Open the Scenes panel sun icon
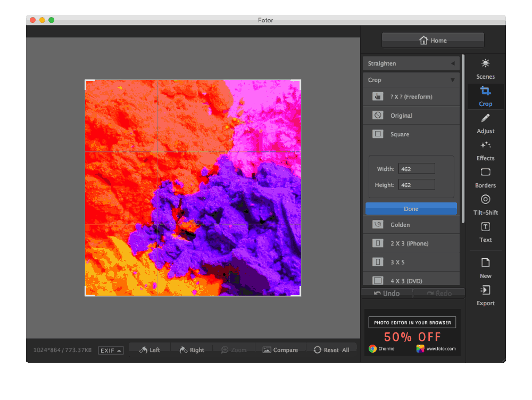This screenshot has width=532, height=400. [485, 63]
